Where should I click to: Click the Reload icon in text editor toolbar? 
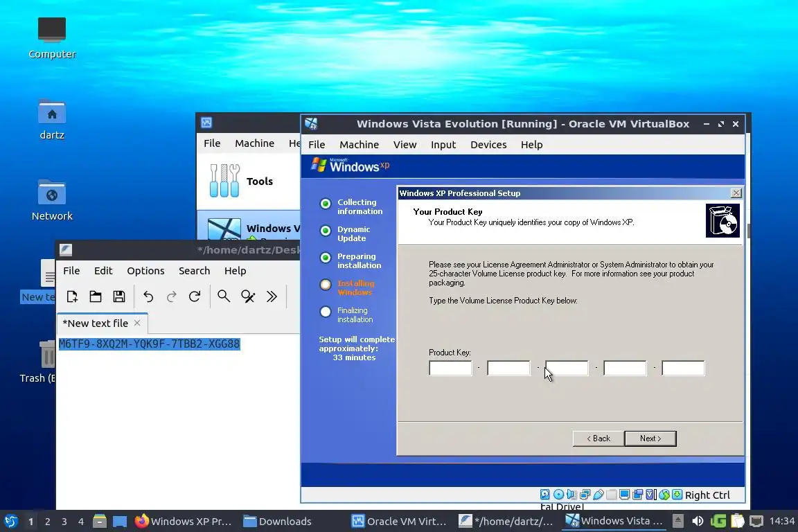click(x=195, y=296)
